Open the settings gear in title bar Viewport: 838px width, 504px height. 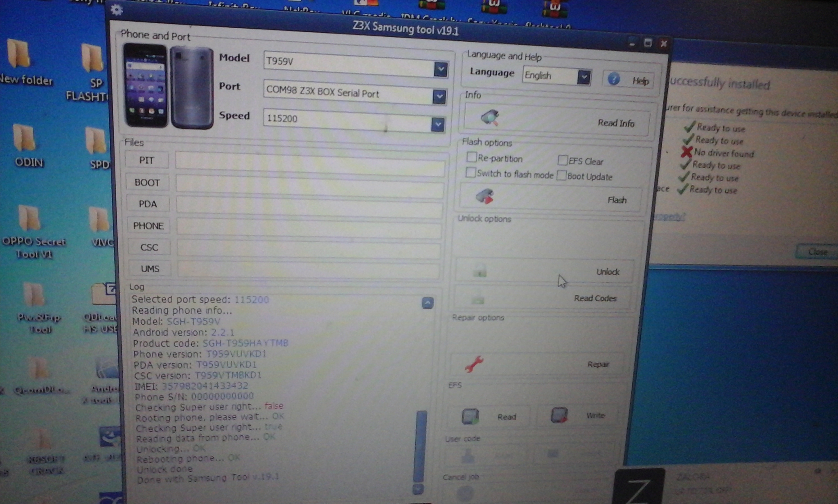[117, 10]
